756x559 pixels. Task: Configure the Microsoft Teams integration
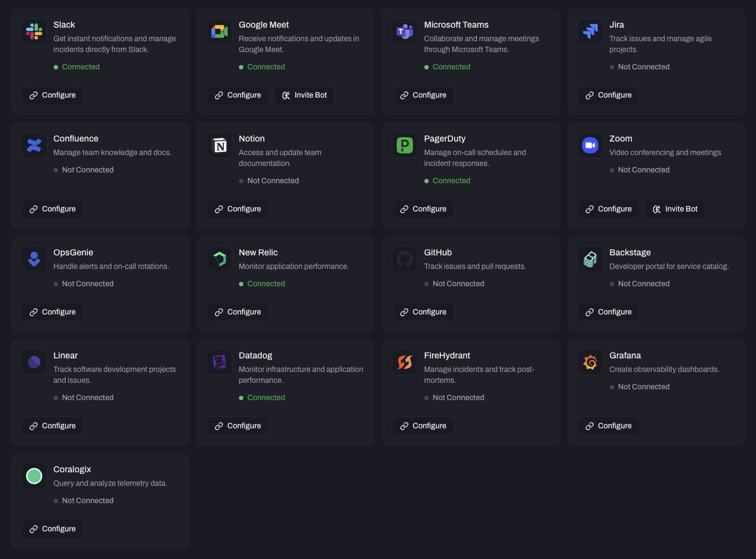(423, 95)
